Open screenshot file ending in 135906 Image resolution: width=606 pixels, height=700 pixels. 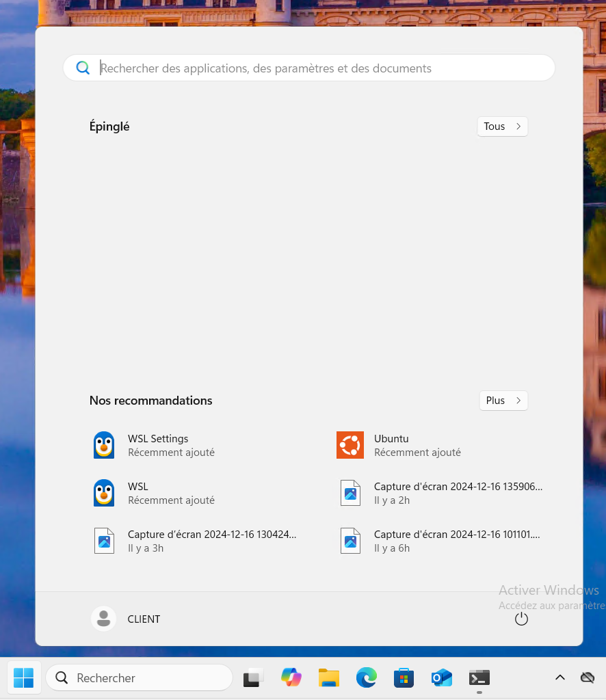(x=457, y=493)
